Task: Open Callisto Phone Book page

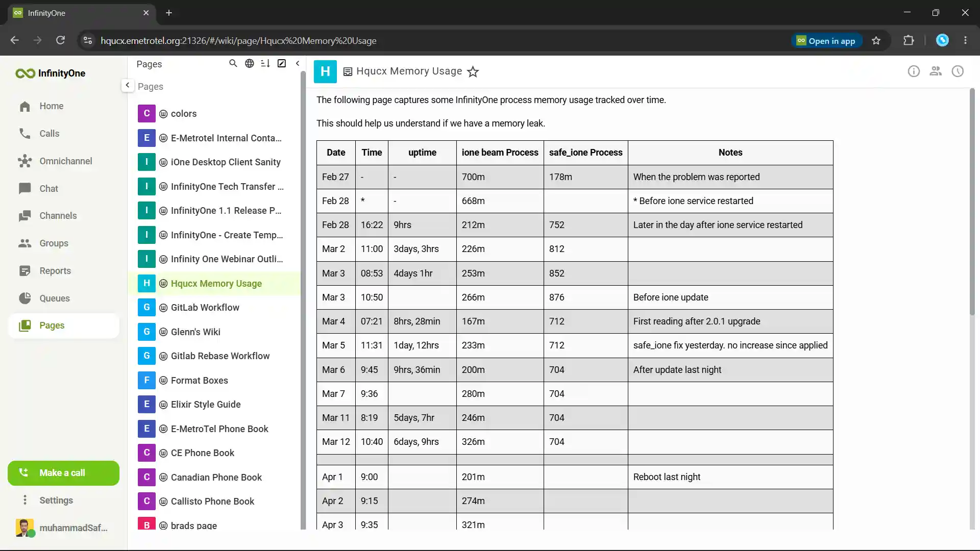Action: pos(214,502)
